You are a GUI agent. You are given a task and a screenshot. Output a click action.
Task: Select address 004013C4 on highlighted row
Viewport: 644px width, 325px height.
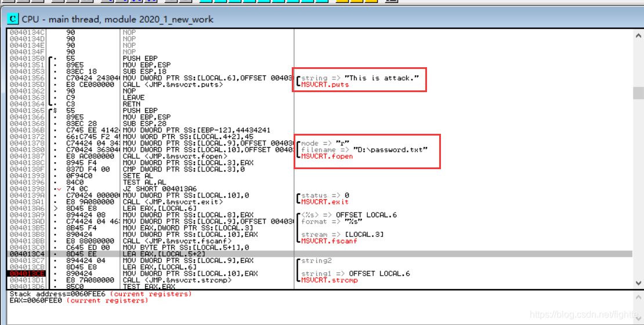pos(27,254)
